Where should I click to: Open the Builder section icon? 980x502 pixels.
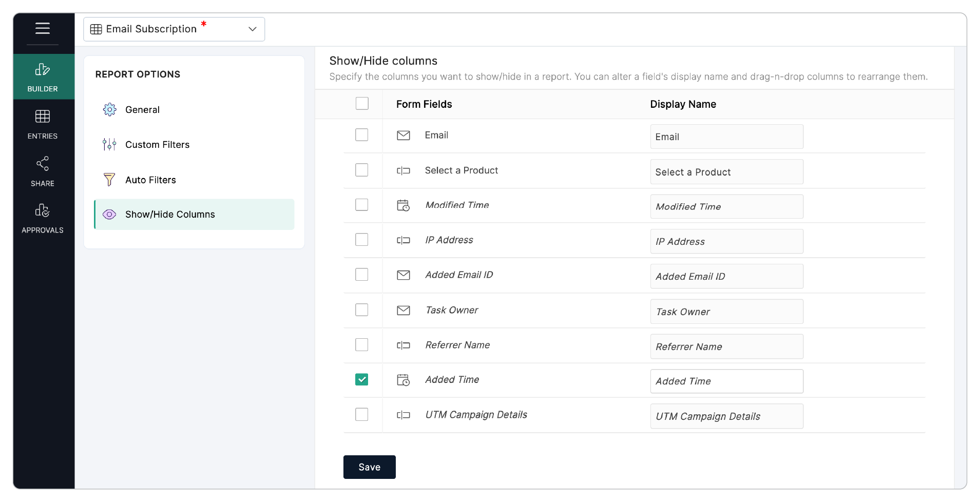(43, 70)
